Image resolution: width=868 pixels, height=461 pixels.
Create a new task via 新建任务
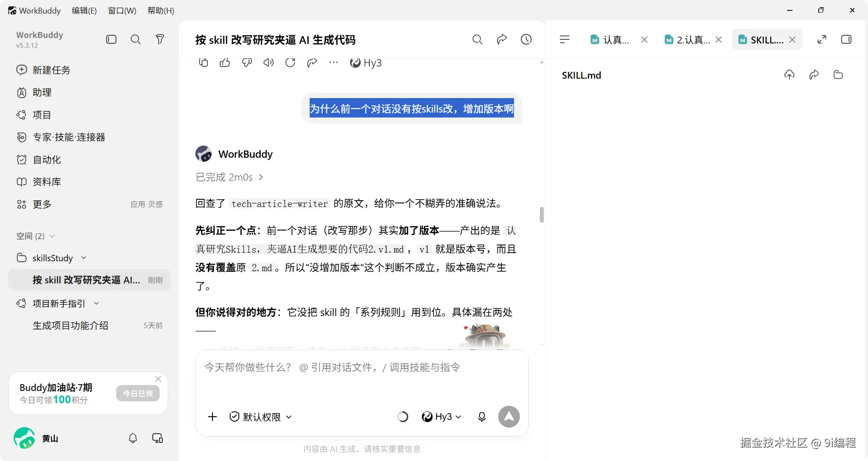(x=43, y=70)
